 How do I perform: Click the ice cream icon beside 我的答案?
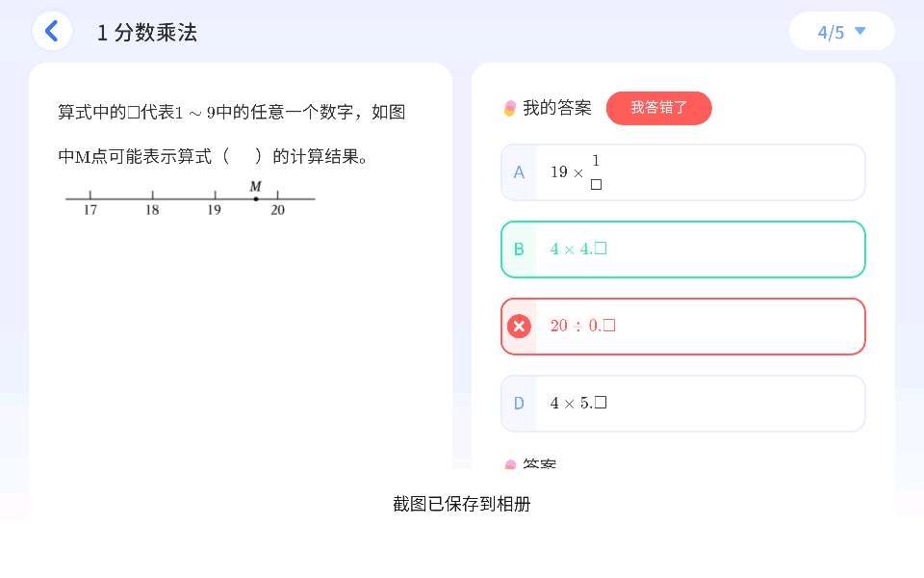point(510,109)
